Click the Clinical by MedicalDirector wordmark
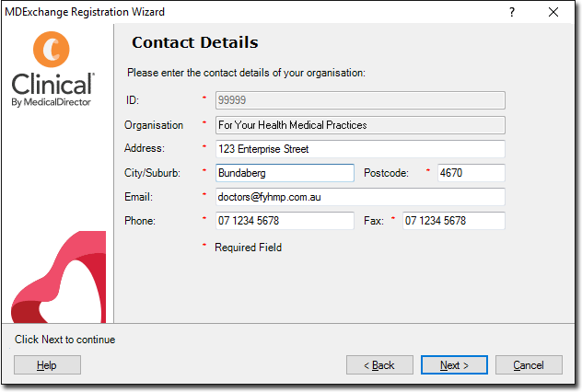The width and height of the screenshot is (582, 392). point(52,89)
